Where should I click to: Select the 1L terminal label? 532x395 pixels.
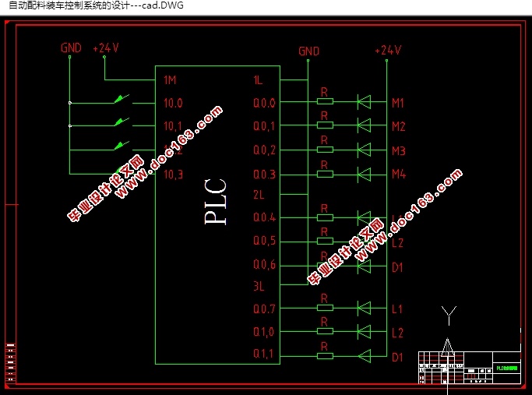[258, 80]
